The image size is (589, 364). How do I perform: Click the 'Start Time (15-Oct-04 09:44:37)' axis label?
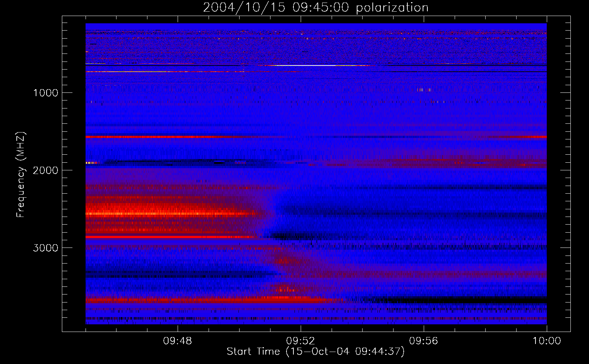pyautogui.click(x=316, y=352)
